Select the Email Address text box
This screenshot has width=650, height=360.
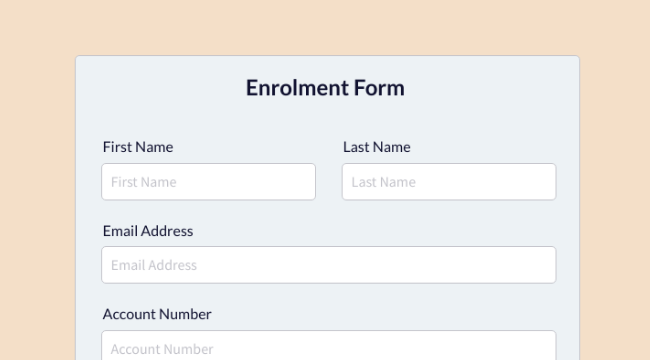coord(329,265)
